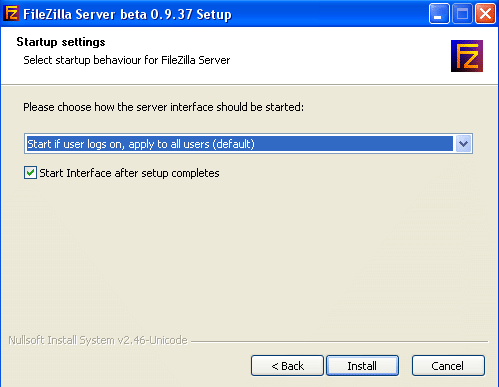Begin installation with the Install button
Image resolution: width=499 pixels, height=387 pixels.
click(x=362, y=366)
